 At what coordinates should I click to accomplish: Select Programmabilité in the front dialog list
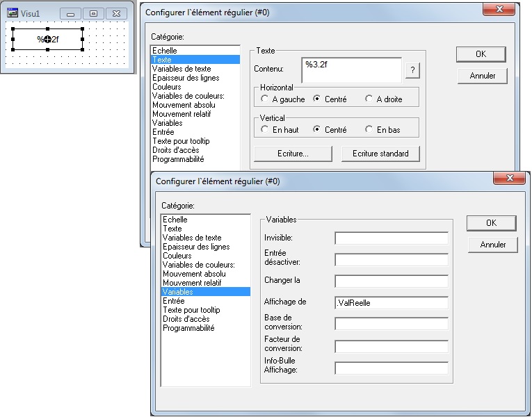click(188, 328)
